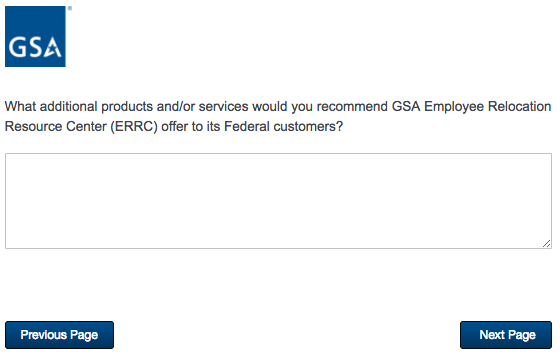Go to the Next Page
The height and width of the screenshot is (360, 560).
(506, 335)
